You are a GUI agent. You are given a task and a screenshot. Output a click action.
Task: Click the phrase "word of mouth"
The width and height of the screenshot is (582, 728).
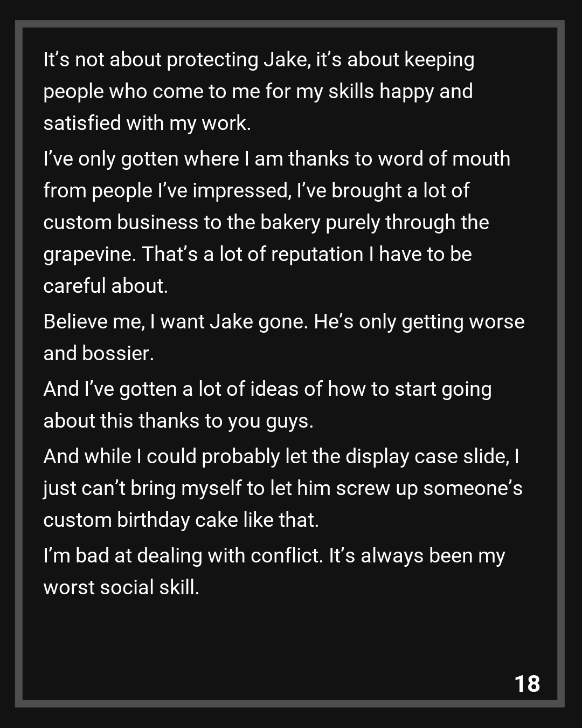(444, 159)
